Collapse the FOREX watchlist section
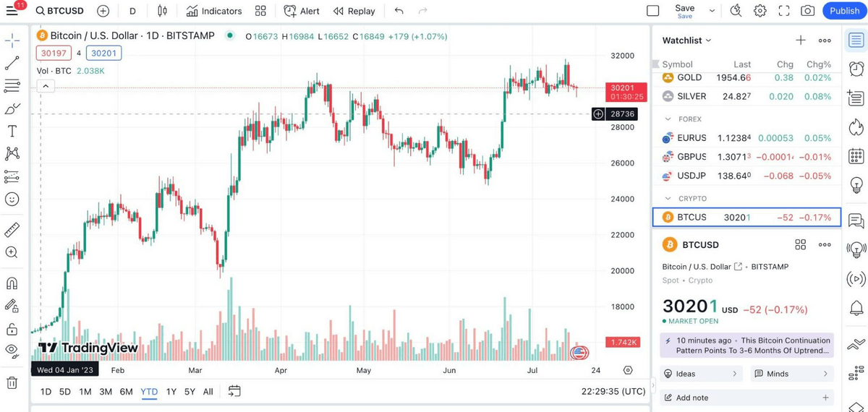Screen dimensions: 868x412 [668, 119]
